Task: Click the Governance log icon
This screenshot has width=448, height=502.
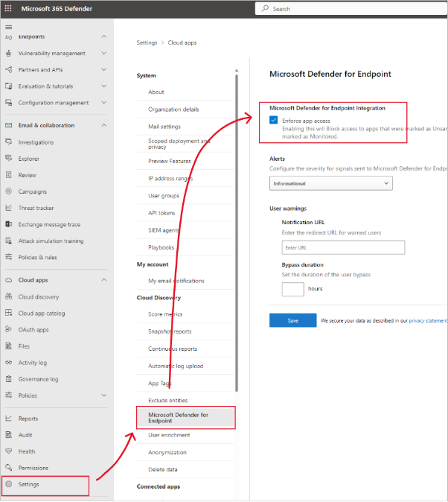Action: point(9,379)
